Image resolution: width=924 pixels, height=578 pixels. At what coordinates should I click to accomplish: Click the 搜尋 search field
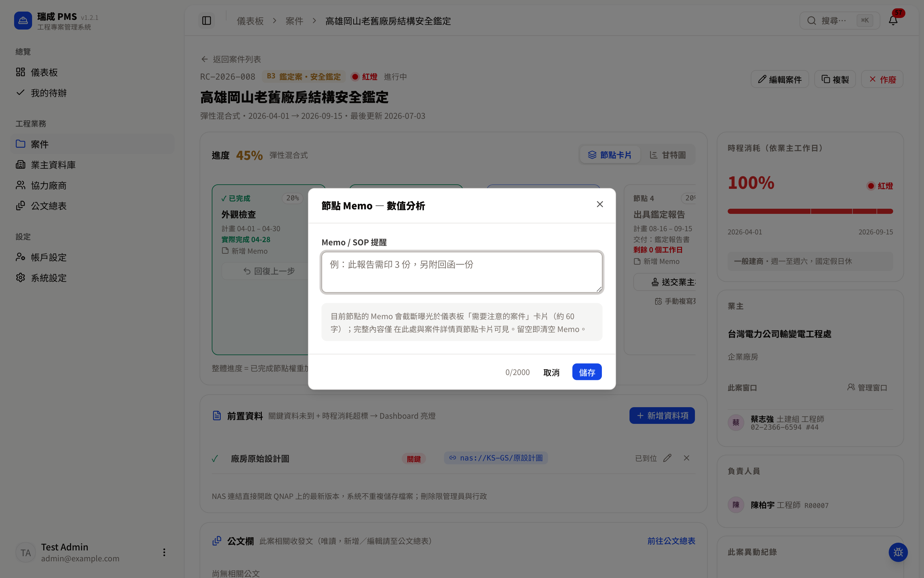(839, 21)
